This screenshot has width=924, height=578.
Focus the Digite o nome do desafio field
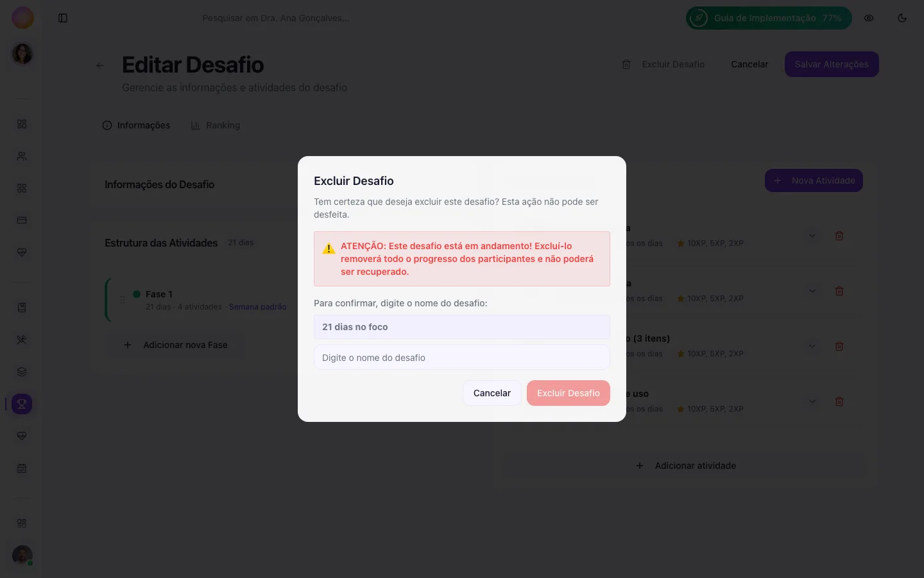tap(462, 357)
